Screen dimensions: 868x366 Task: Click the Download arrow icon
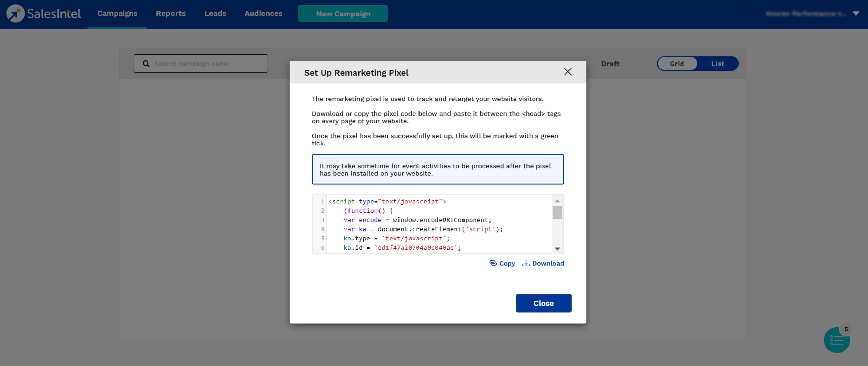[526, 263]
